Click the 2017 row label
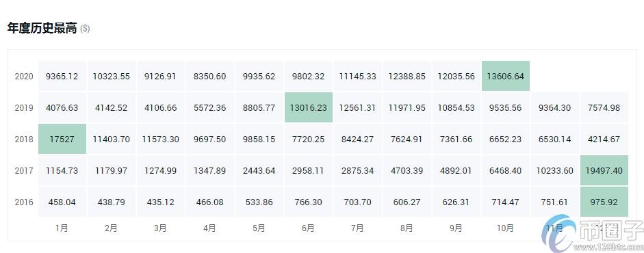This screenshot has width=644, height=253. (x=24, y=170)
